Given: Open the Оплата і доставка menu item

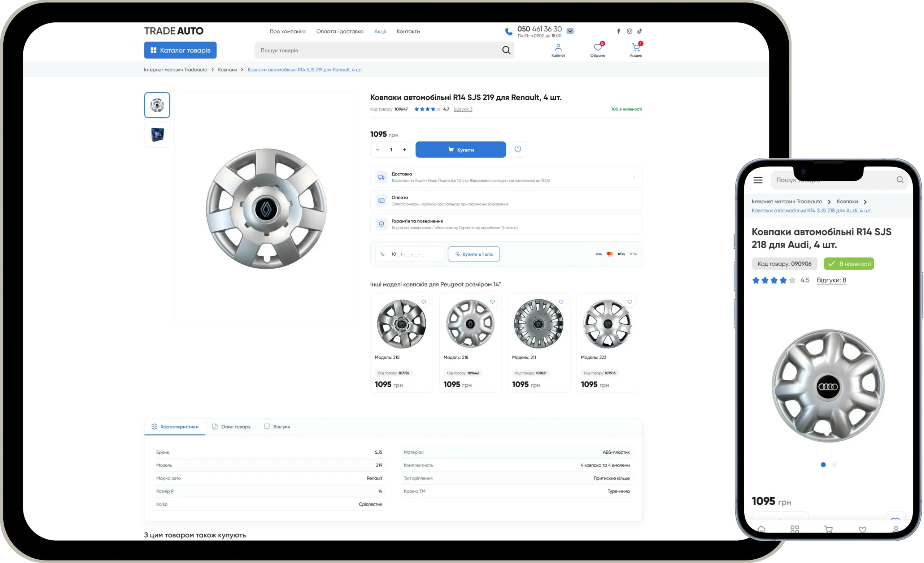Looking at the screenshot, I should click(340, 31).
